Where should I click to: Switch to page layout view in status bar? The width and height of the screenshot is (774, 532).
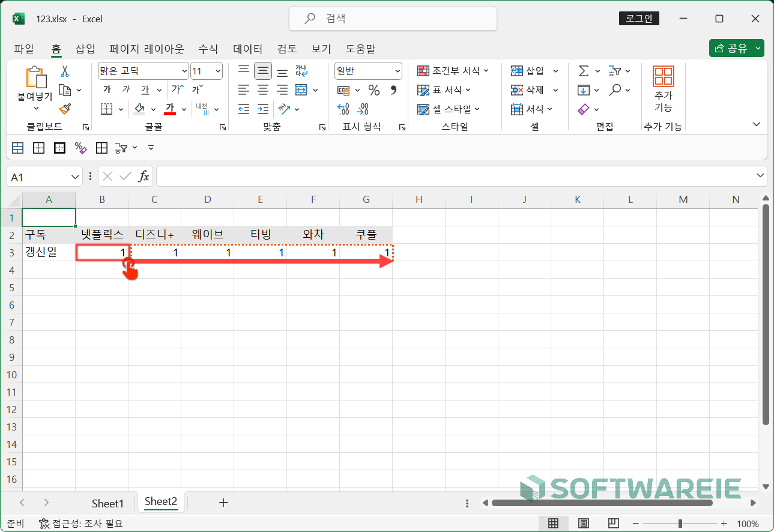tap(583, 523)
